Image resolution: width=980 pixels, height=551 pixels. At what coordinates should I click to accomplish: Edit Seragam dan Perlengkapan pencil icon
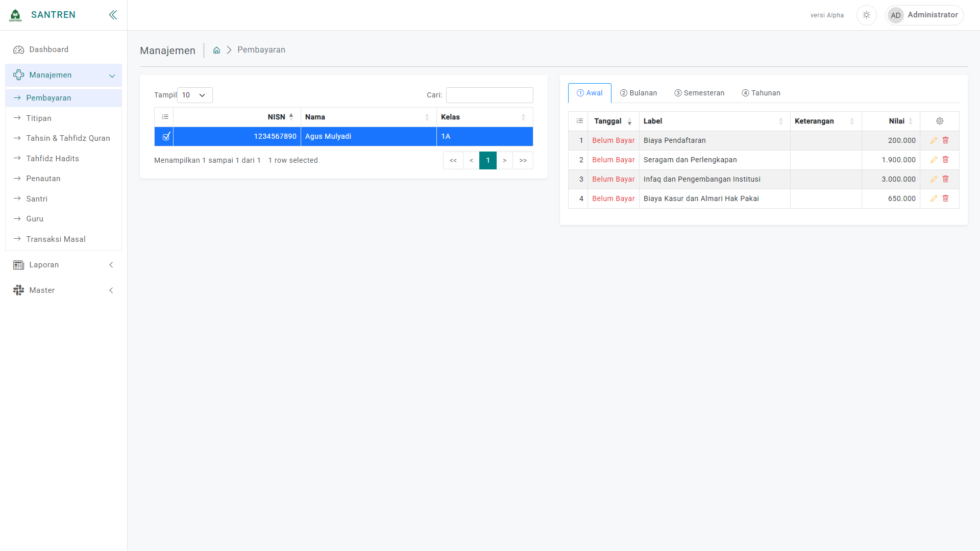934,160
